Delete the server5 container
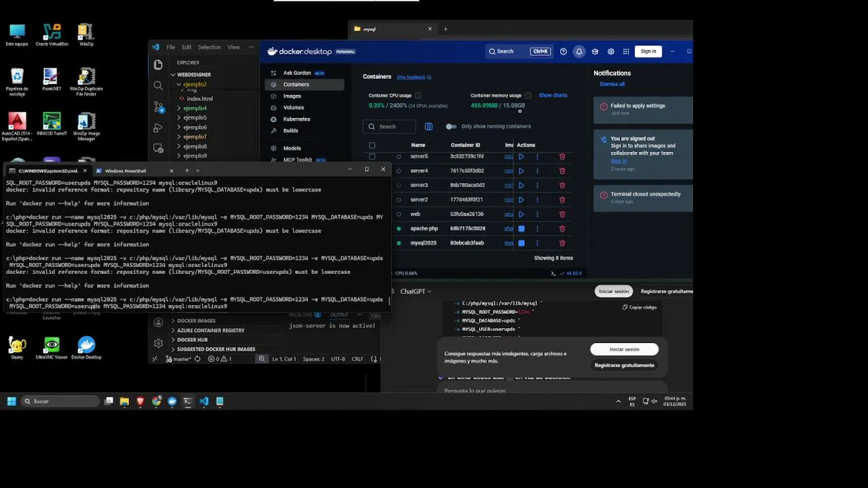The height and width of the screenshot is (488, 868). pos(562,157)
